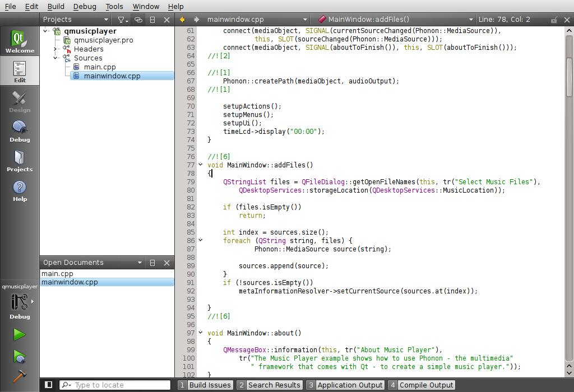This screenshot has height=392, width=574.
Task: Close the Projects pane
Action: point(166,20)
